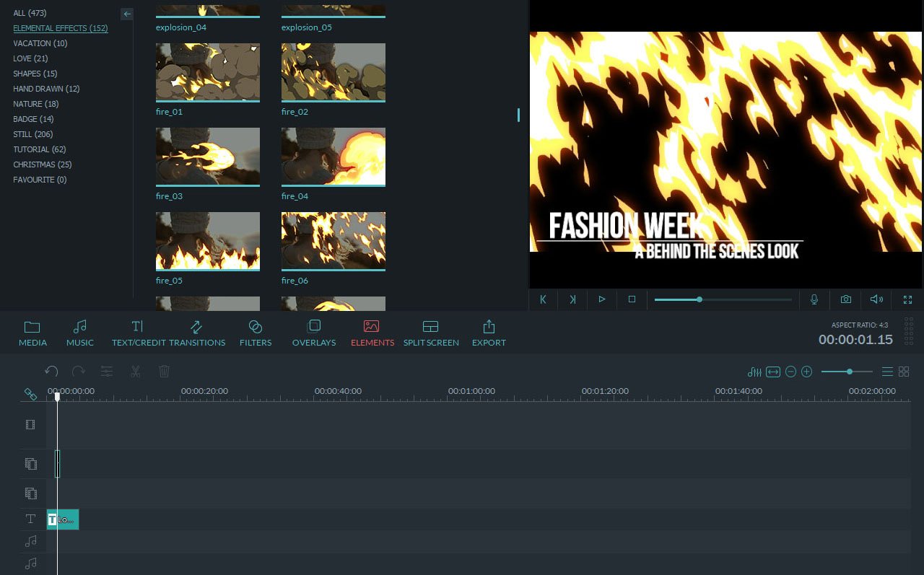Enter full screen preview mode
This screenshot has height=575, width=924.
(907, 299)
